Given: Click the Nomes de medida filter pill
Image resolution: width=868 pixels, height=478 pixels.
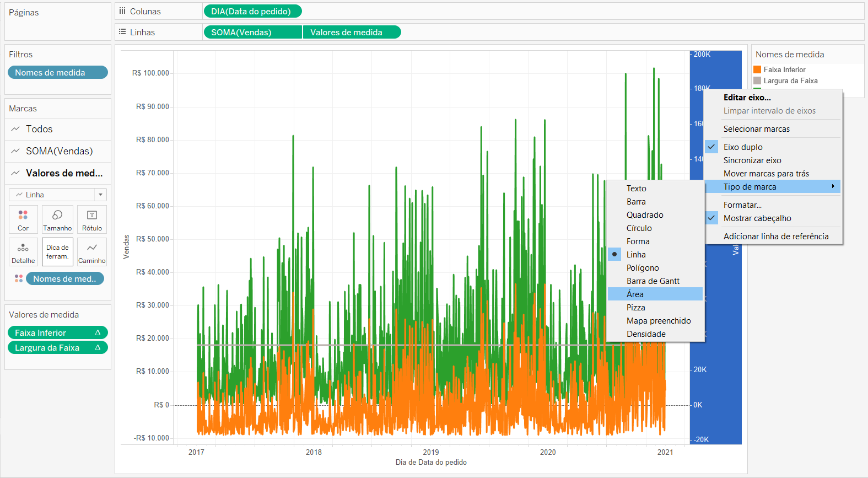Looking at the screenshot, I should coord(58,73).
